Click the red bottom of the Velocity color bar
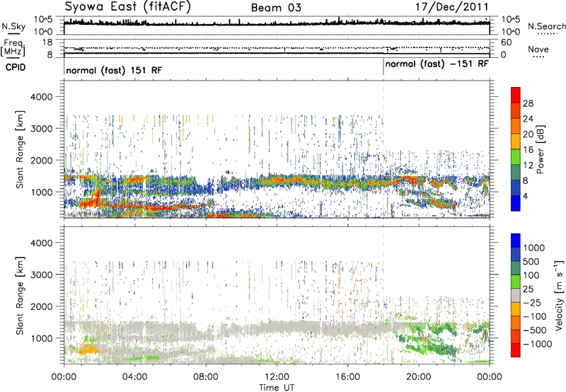This screenshot has height=392, width=566. click(x=516, y=350)
